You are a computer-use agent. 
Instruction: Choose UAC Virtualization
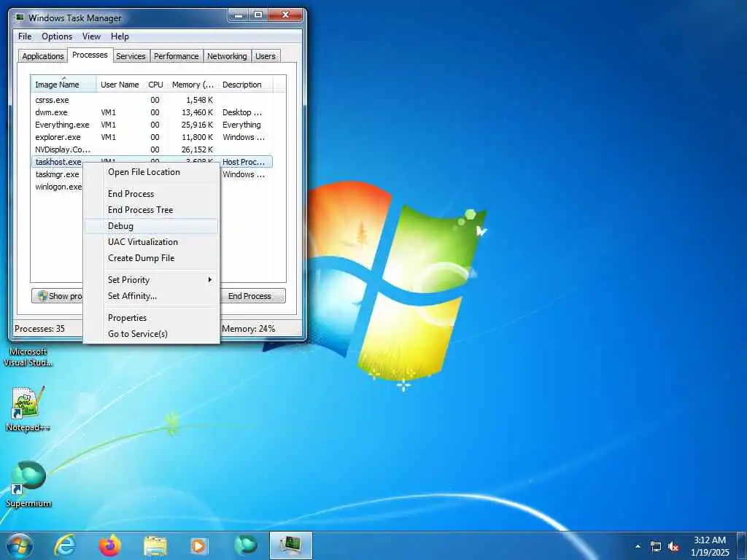pos(152,242)
